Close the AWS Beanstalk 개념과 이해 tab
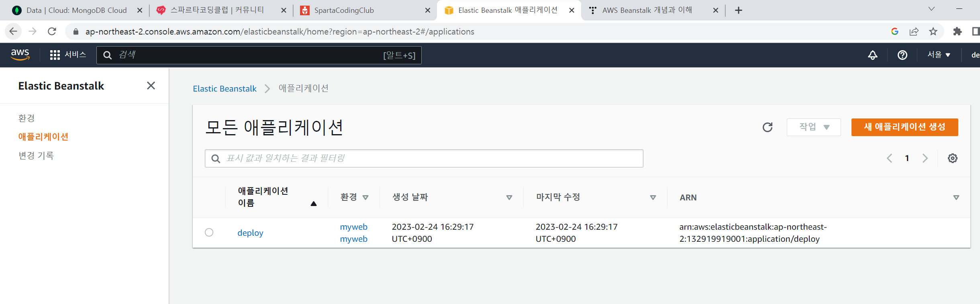Screen dimensions: 980x304 [x=715, y=10]
